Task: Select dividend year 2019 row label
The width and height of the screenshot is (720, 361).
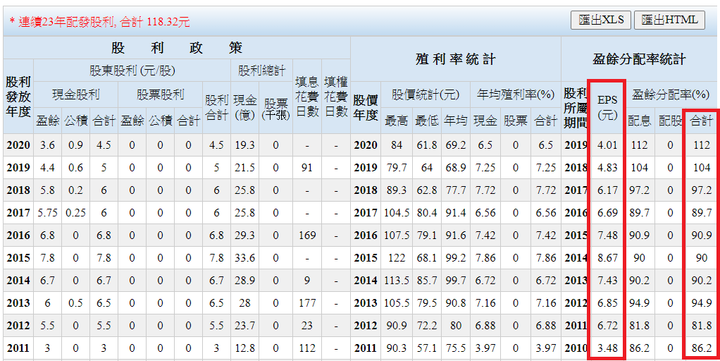Action: click(18, 168)
